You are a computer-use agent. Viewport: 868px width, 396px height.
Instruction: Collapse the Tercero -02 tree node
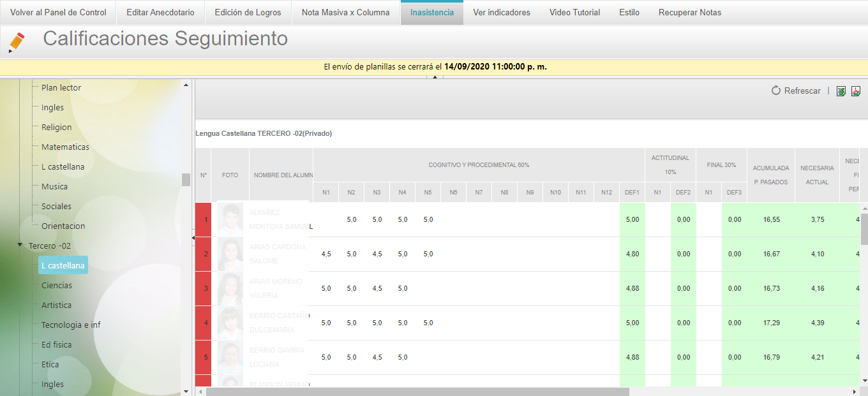pos(20,246)
